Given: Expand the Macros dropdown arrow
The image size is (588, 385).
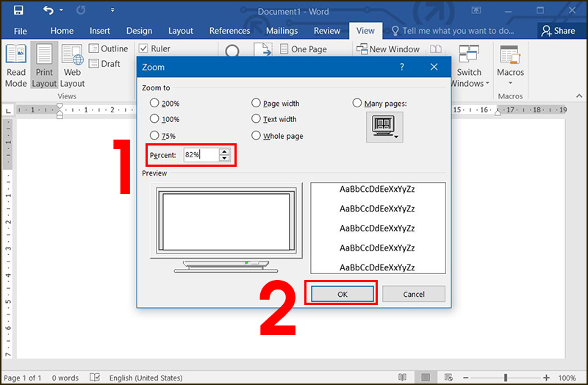Looking at the screenshot, I should (x=510, y=83).
